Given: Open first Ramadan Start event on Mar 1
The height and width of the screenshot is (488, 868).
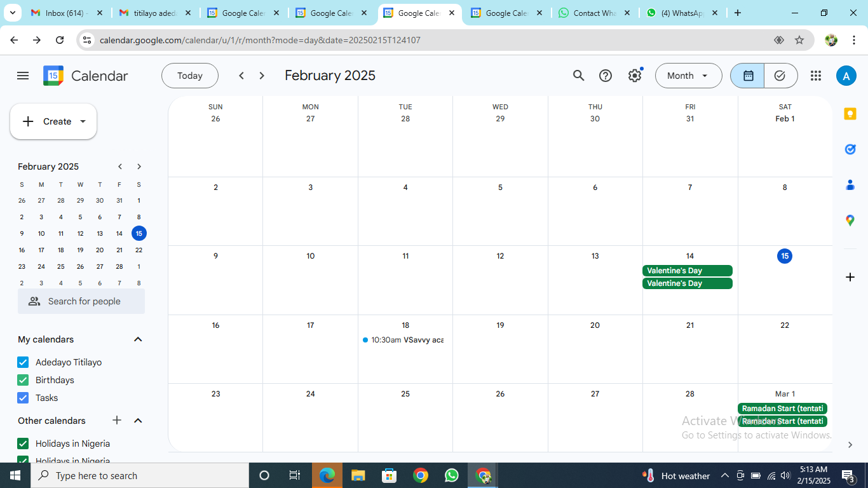Looking at the screenshot, I should (782, 409).
